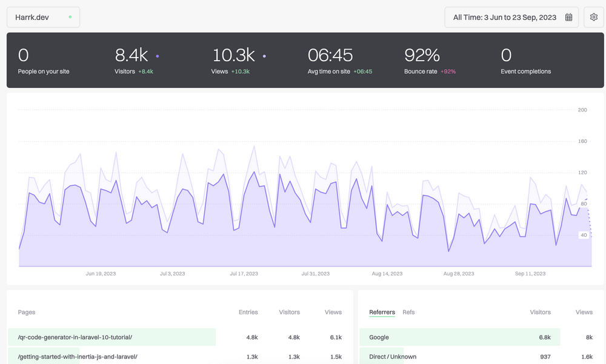The width and height of the screenshot is (606, 364).
Task: Switch to the Refs tab
Action: point(408,312)
